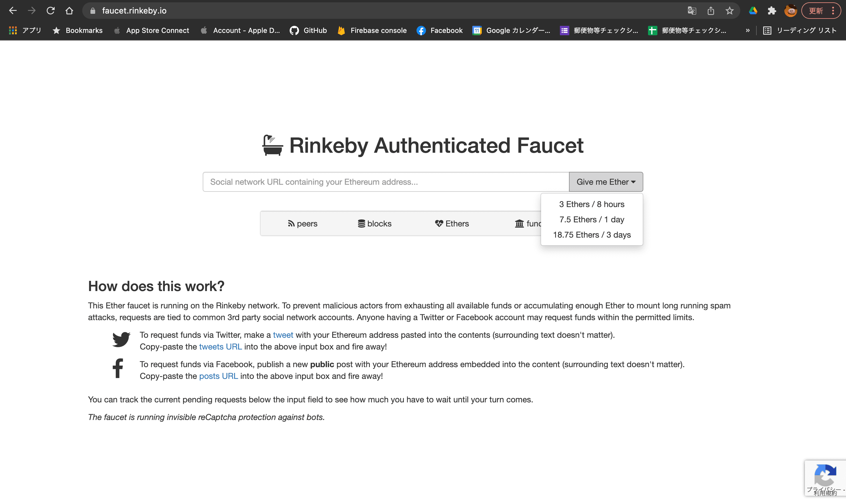Viewport: 846px width, 504px height.
Task: Click the Ethers status item
Action: point(452,224)
